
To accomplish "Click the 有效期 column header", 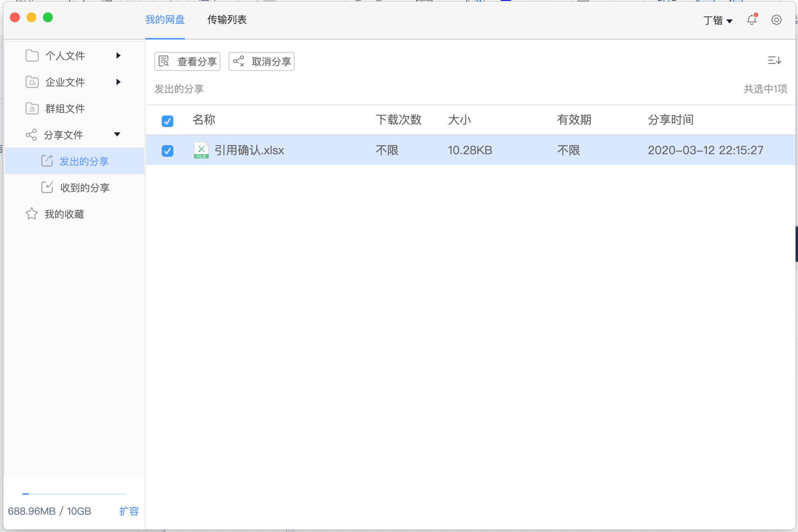I will point(574,120).
